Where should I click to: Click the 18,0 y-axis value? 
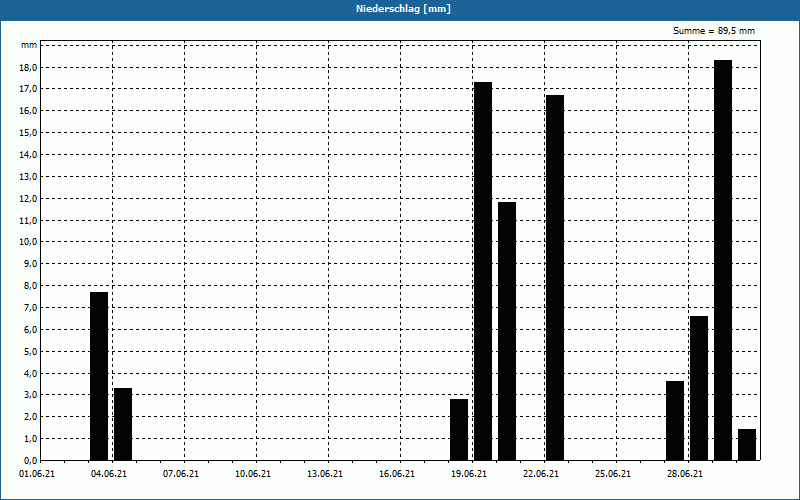click(29, 67)
